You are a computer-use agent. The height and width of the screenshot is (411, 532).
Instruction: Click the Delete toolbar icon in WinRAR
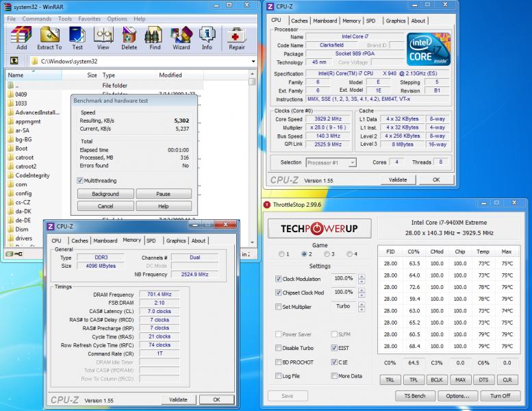pos(129,38)
